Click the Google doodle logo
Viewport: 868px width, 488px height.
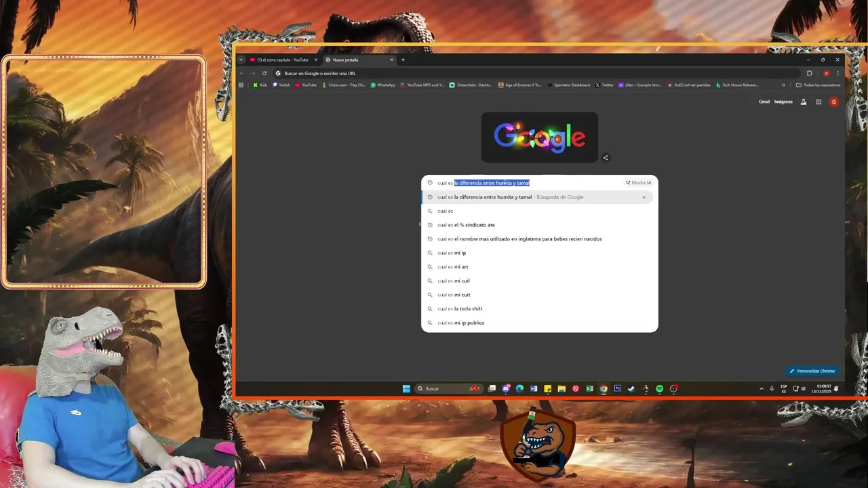(x=540, y=137)
